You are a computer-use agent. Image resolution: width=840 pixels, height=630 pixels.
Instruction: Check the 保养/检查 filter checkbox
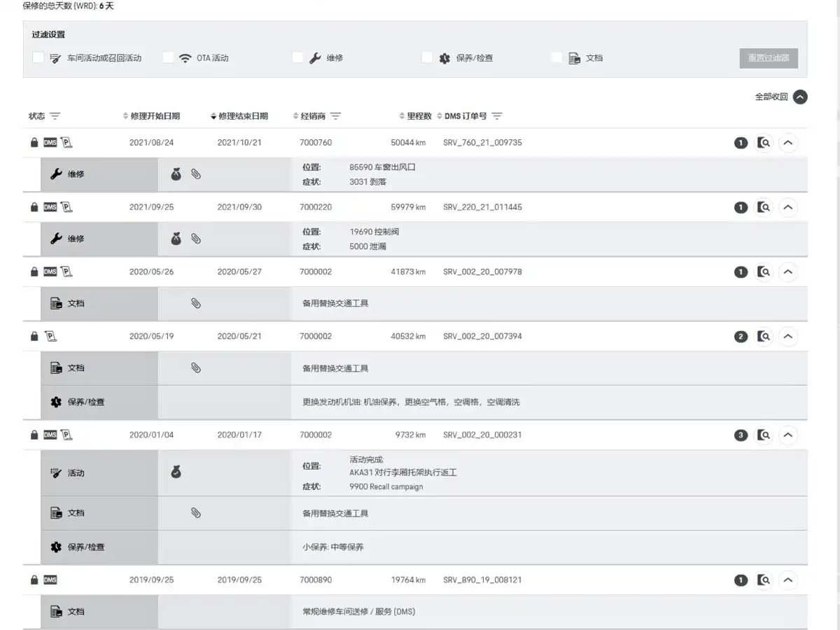coord(427,58)
